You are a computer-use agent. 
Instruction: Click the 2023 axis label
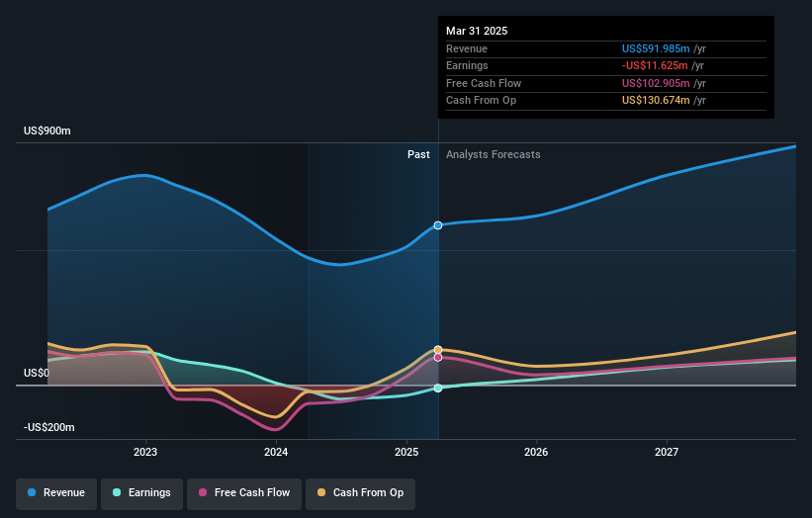click(x=145, y=452)
